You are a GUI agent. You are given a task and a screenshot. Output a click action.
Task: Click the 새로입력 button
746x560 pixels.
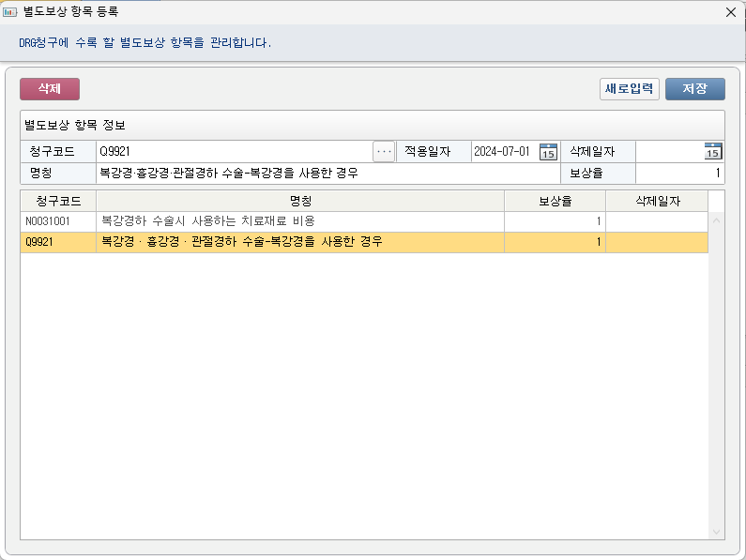(631, 89)
